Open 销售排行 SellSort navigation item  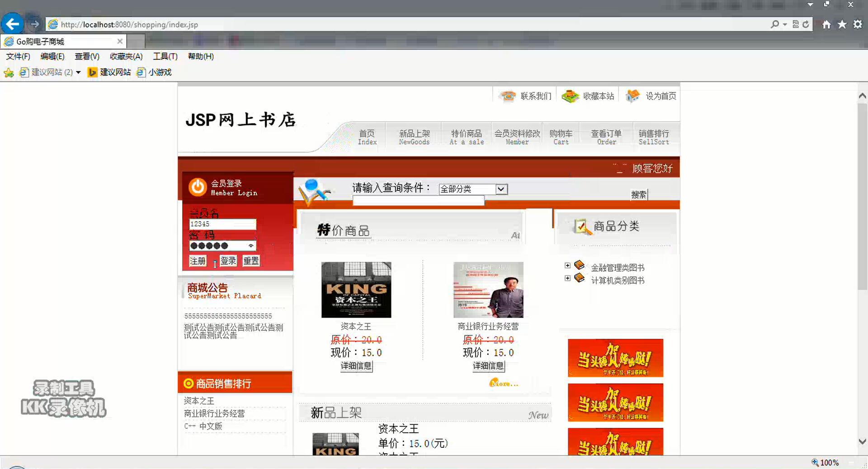(654, 137)
